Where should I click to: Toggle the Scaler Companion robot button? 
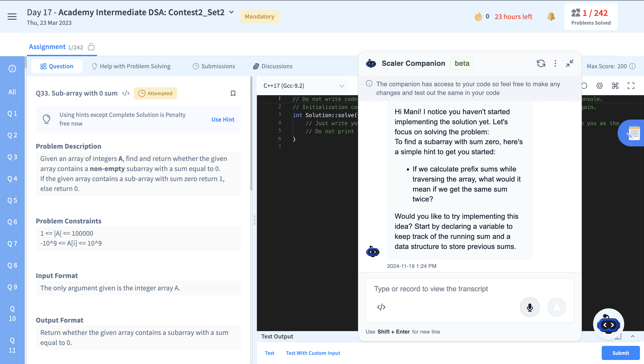(x=608, y=324)
